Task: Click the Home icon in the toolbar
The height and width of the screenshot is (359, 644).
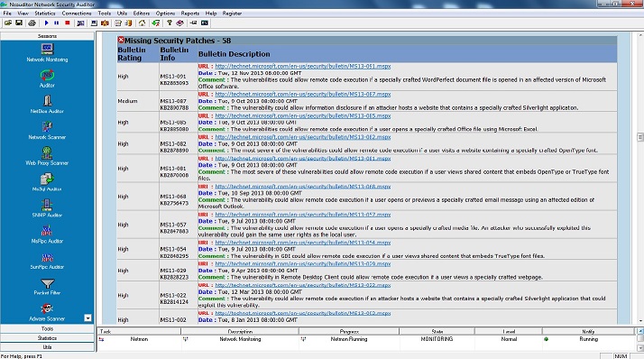Action: click(x=142, y=23)
